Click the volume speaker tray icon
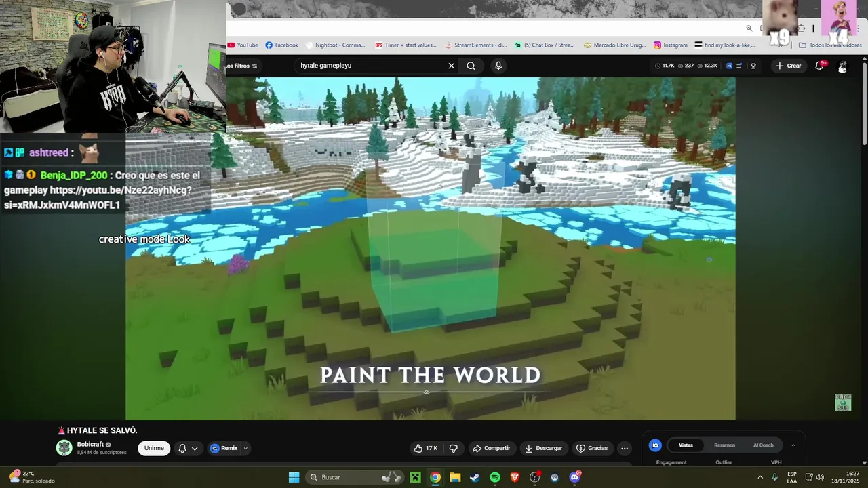Image resolution: width=868 pixels, height=488 pixels. [820, 477]
